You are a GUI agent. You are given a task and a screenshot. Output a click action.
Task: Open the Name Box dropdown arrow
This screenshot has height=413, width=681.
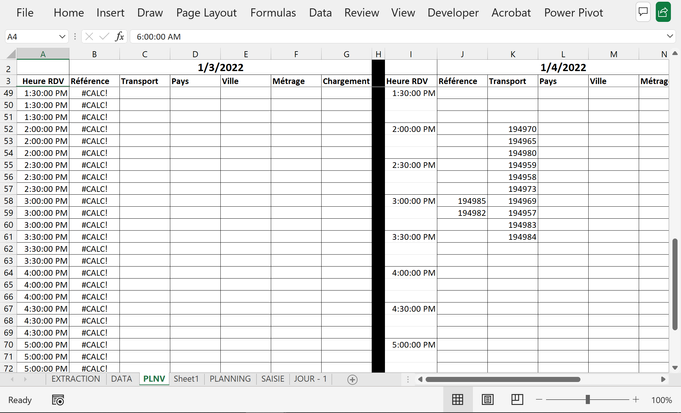62,36
